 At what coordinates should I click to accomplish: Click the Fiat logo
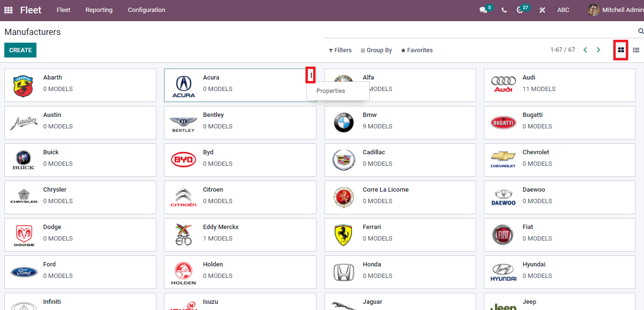(x=503, y=235)
